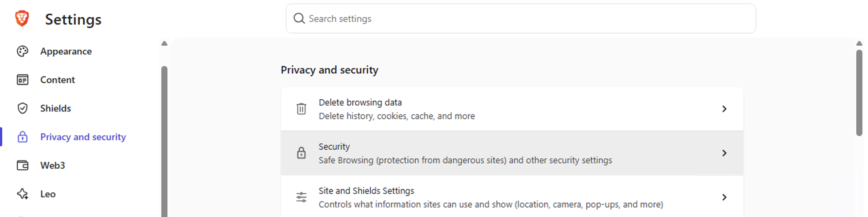Viewport: 868px width, 217px height.
Task: Click the sliders icon for Site and Shields Settings
Action: tap(301, 197)
